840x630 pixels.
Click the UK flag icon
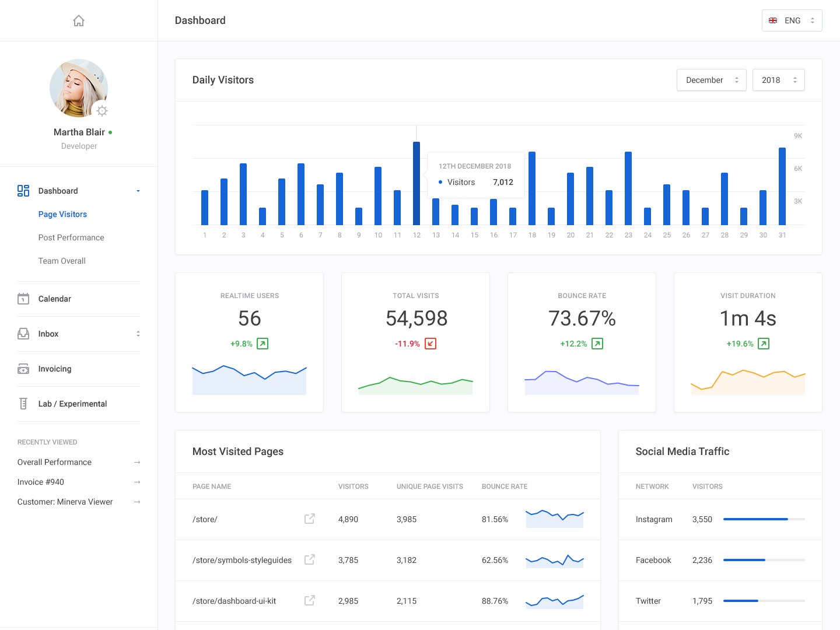tap(773, 20)
